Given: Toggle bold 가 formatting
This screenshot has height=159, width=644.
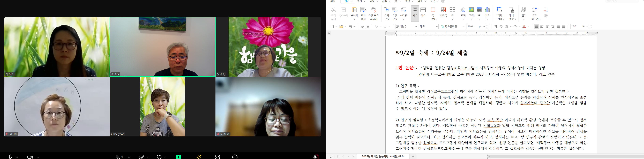Looking at the screenshot, I should point(496,26).
